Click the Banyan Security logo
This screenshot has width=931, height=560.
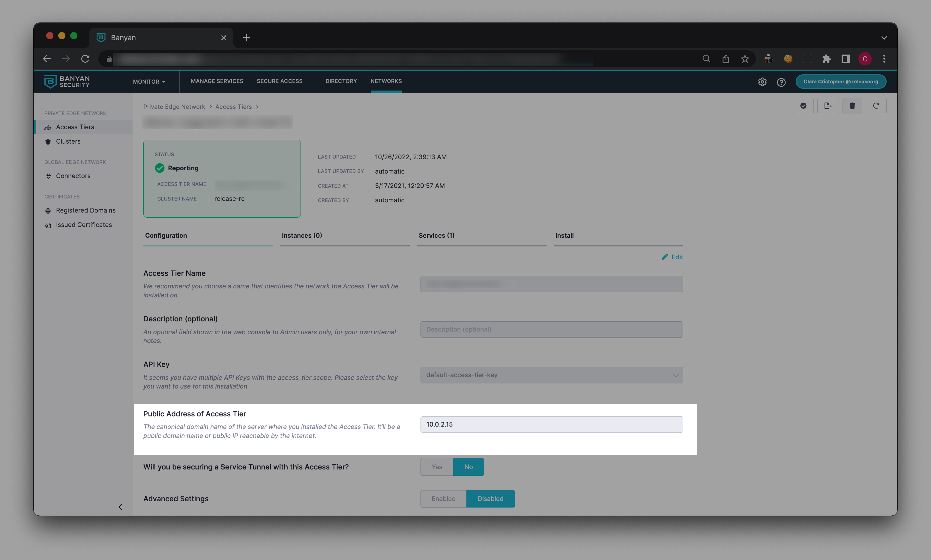(67, 82)
